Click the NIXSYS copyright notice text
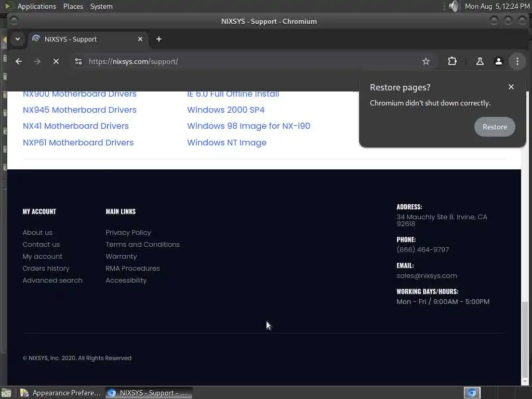Viewport: 532px width, 399px height. (x=77, y=358)
